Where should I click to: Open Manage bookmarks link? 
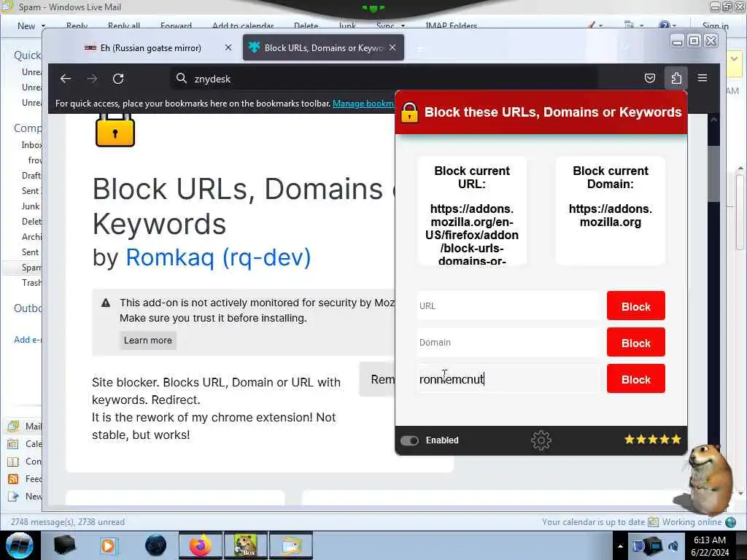(x=363, y=104)
